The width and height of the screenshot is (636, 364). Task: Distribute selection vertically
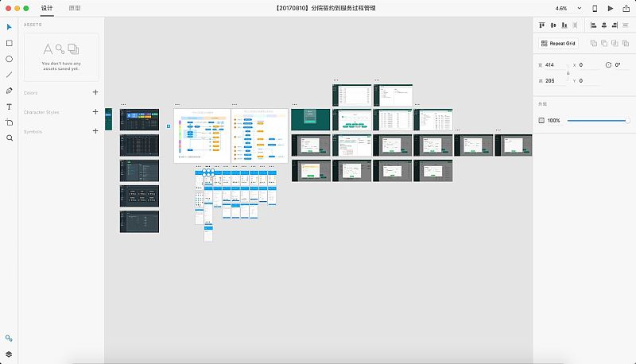tap(626, 25)
